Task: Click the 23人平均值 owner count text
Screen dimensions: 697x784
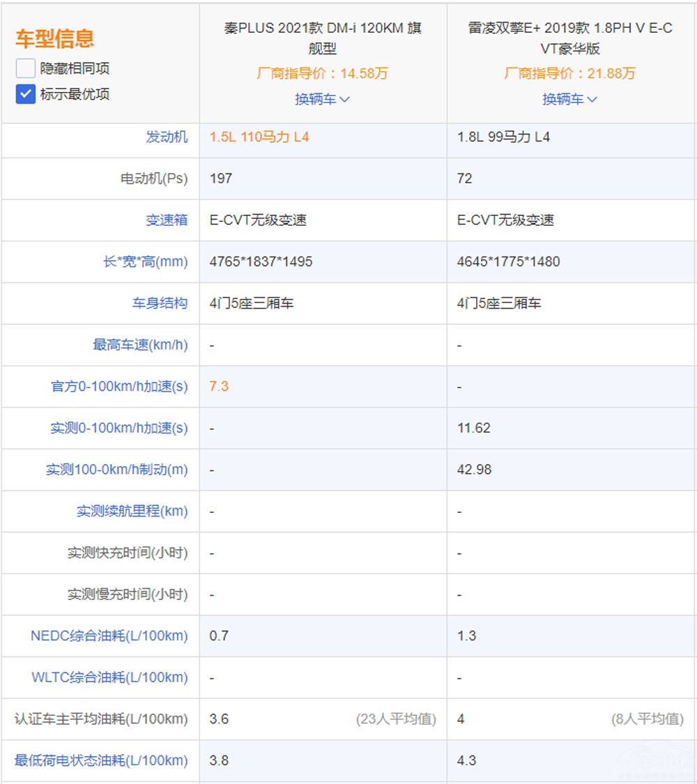Action: pyautogui.click(x=395, y=719)
